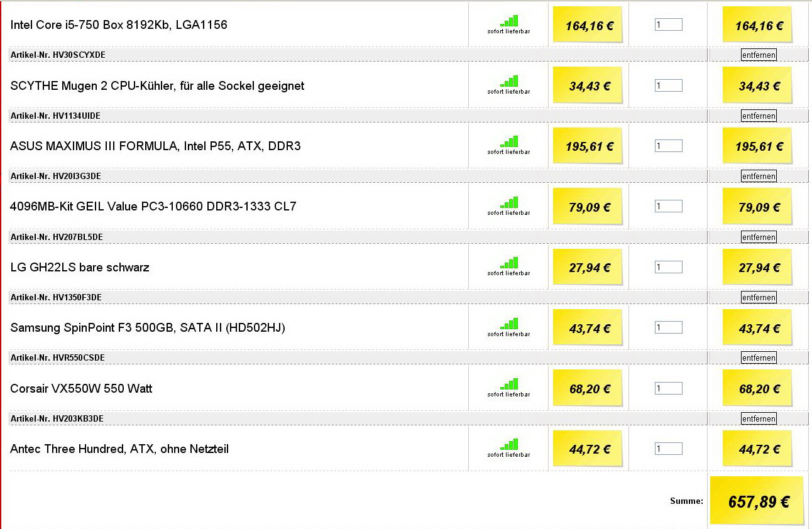Click Artikel-Nr. HV20I3G3DE label
Screen dimensions: 812x529
click(55, 177)
